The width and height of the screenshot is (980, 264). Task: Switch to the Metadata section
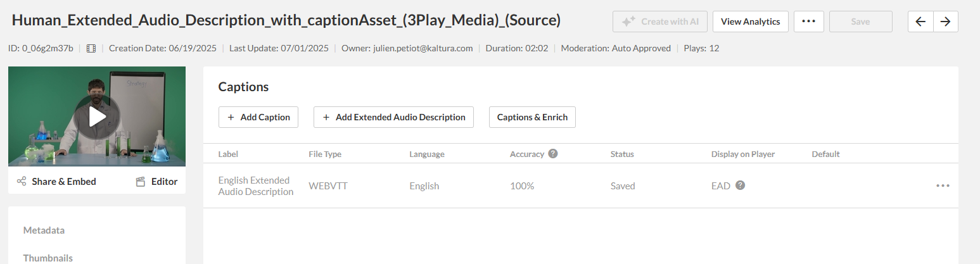point(44,230)
